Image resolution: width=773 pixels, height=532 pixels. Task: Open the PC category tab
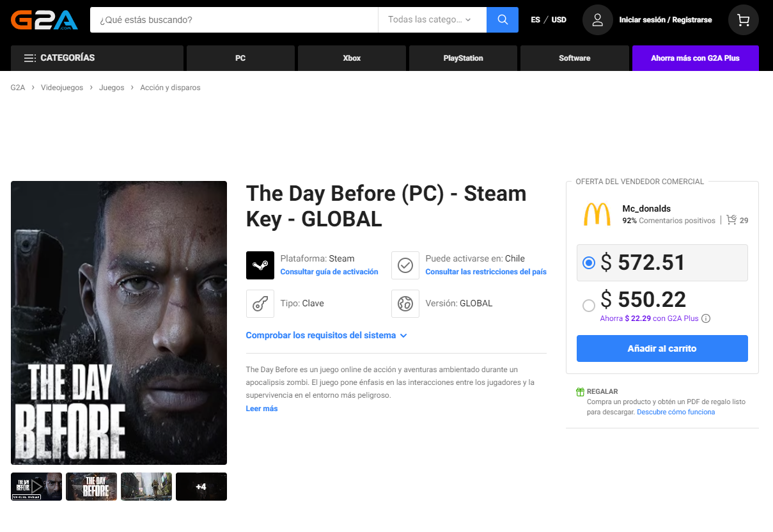(x=240, y=58)
